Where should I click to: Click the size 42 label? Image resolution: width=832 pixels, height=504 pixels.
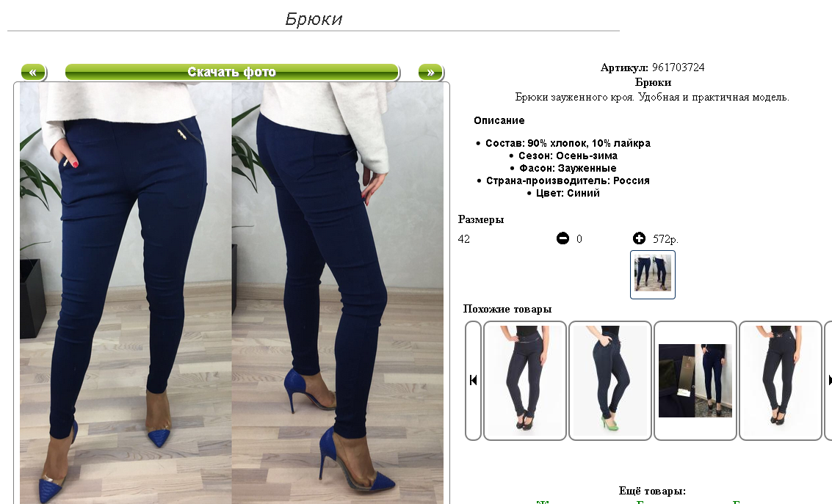(x=464, y=239)
